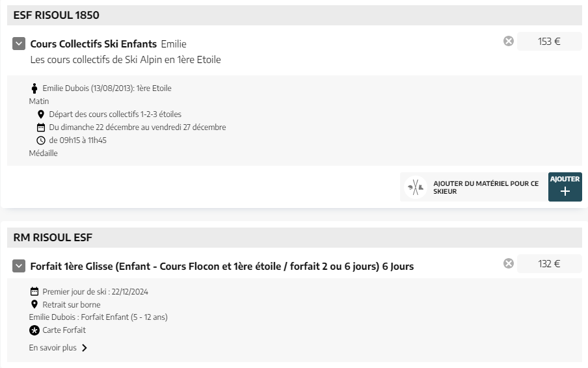The image size is (588, 368).
Task: Click the chevron next to En savoir plus
Action: click(x=85, y=348)
